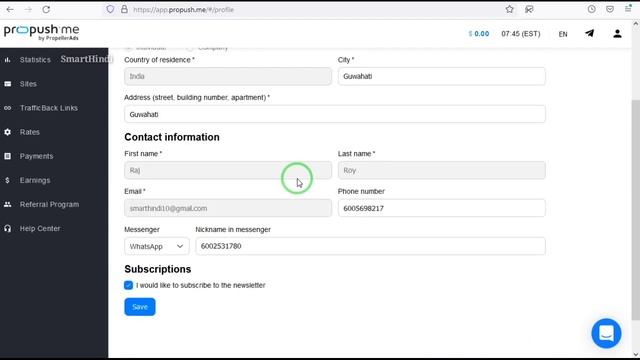Open the Rates section
The height and width of the screenshot is (360, 640).
(x=30, y=132)
